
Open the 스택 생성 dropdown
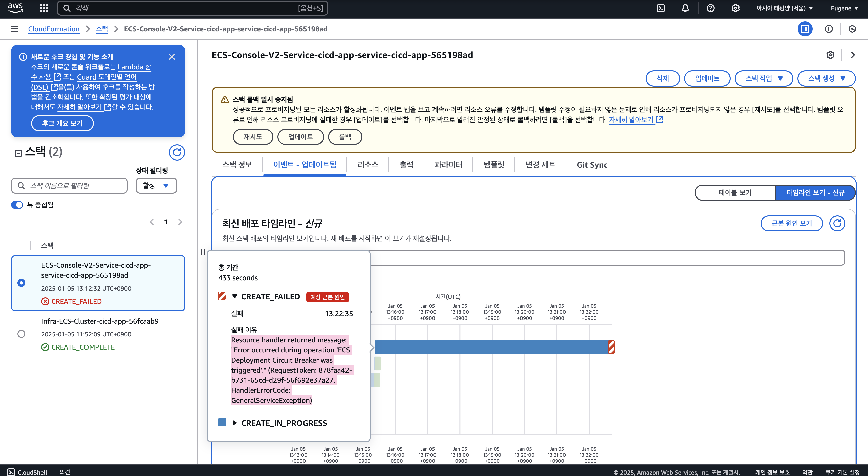(x=826, y=78)
